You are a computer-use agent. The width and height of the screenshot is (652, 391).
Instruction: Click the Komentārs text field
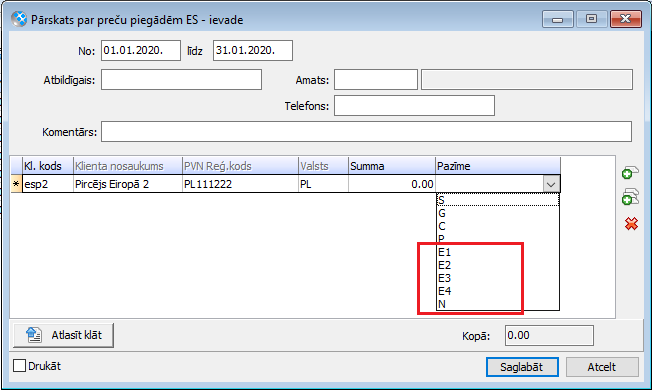[x=366, y=131]
